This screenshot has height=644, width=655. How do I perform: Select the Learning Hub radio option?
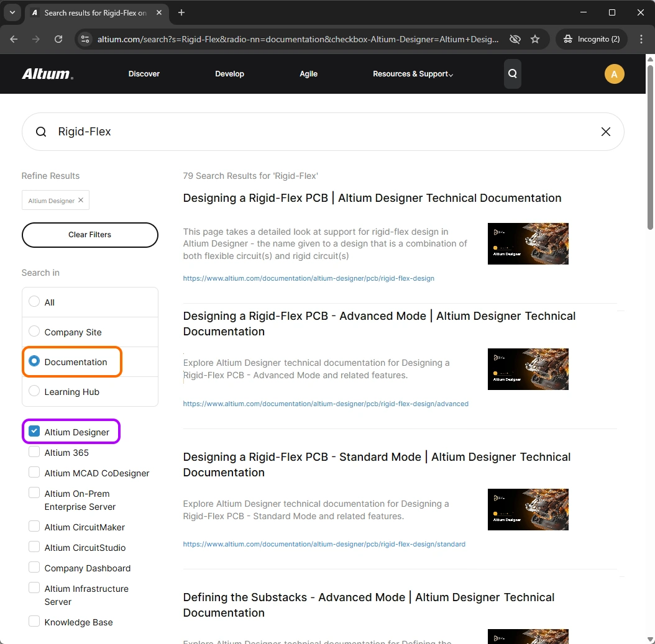34,391
